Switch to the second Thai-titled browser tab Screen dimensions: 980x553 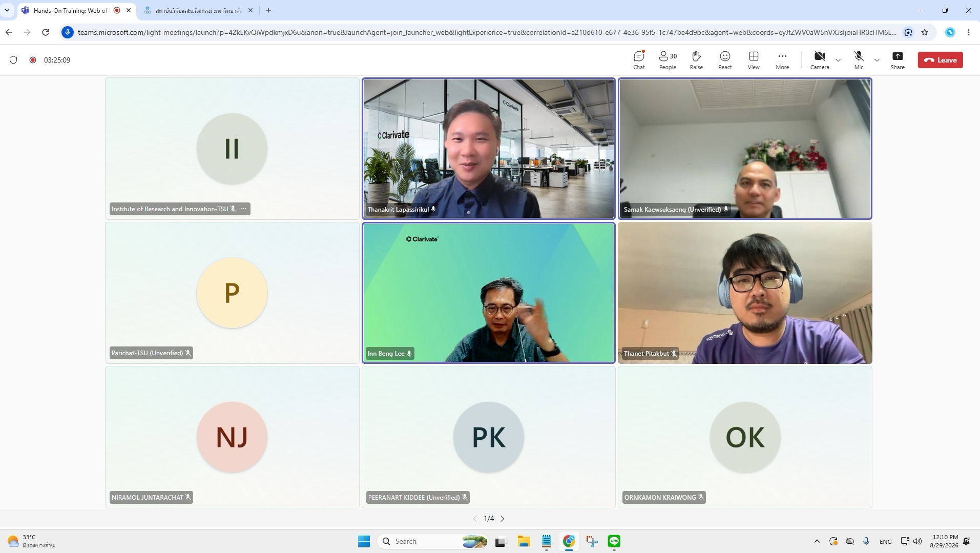198,10
